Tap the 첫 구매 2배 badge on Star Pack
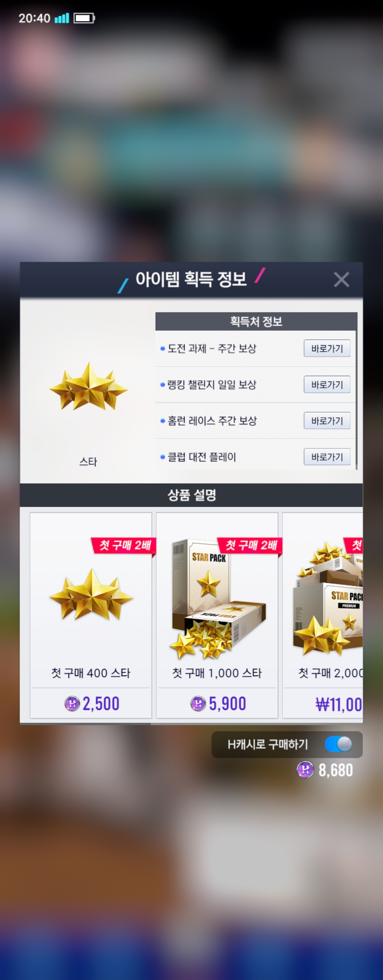The width and height of the screenshot is (383, 980). tap(250, 545)
